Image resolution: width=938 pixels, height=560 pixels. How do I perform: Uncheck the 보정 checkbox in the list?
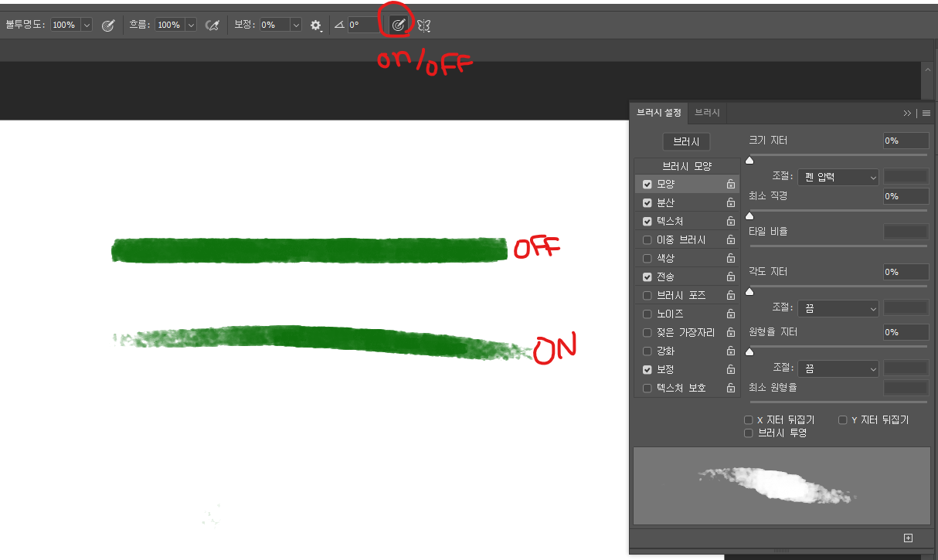click(647, 370)
